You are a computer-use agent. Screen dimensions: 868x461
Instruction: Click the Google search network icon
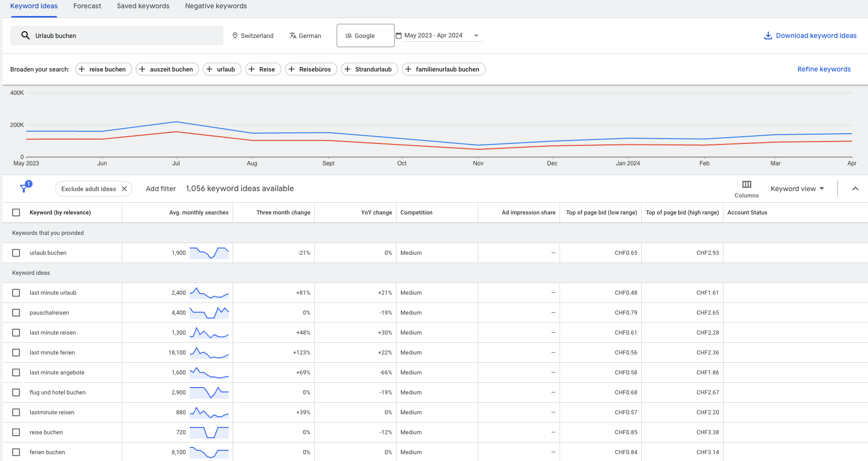(x=348, y=35)
